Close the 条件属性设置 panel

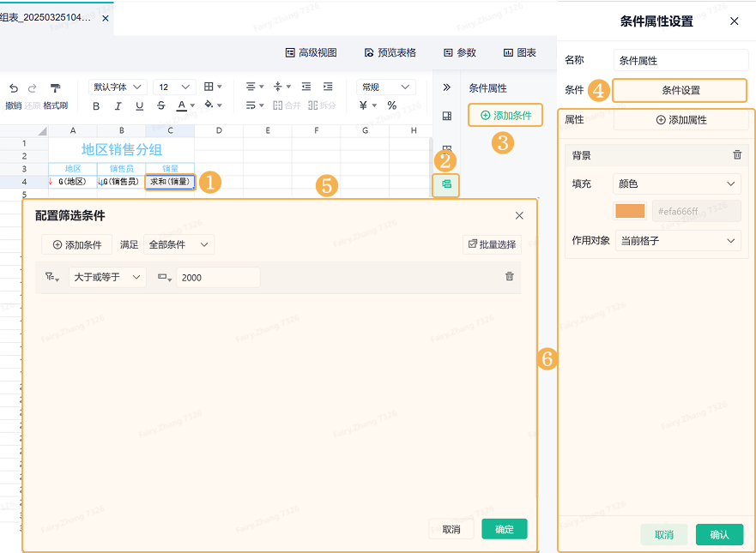(735, 21)
